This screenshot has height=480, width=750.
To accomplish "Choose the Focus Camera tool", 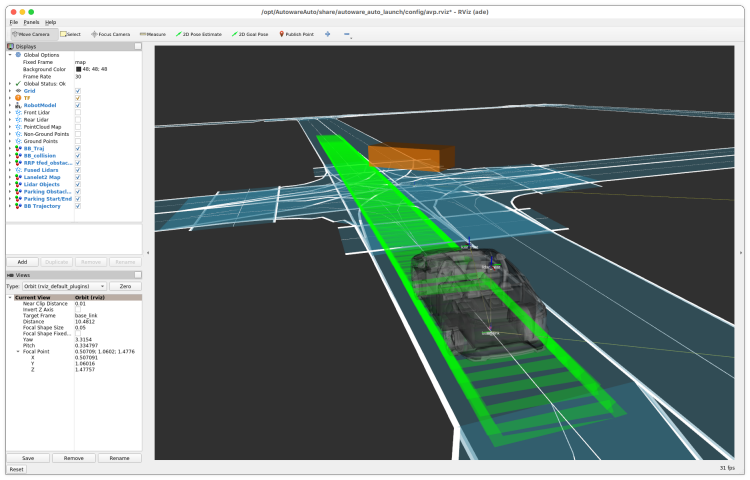I will (111, 33).
